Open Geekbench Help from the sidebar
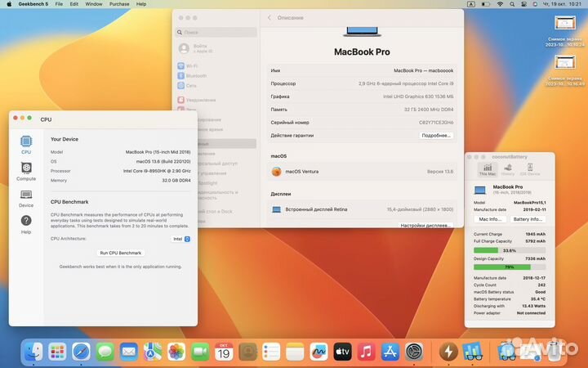This screenshot has height=368, width=588. 26,225
